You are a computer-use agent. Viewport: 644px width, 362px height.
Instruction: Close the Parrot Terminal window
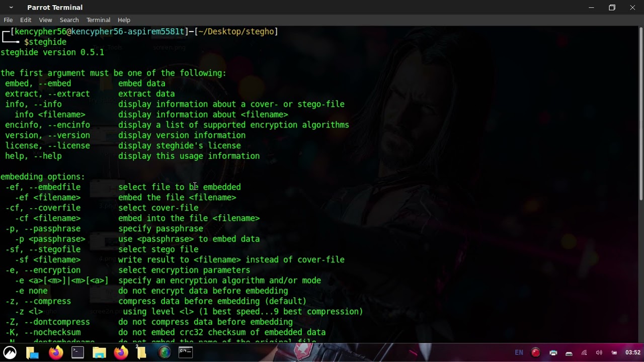point(632,8)
